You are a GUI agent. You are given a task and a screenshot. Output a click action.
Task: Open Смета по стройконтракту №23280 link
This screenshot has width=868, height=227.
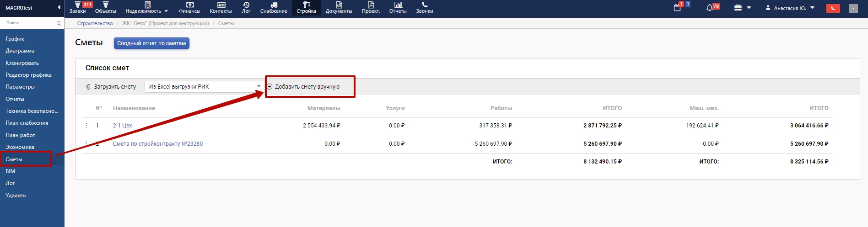point(158,144)
